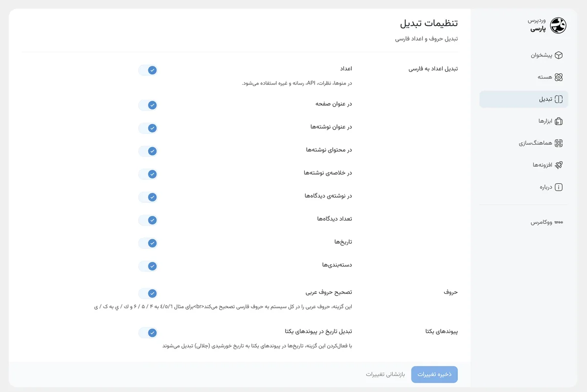Image resolution: width=587 pixels, height=392 pixels.
Task: Toggle the تعداد دیدگاه‌ها comment count switch
Action: pos(148,220)
